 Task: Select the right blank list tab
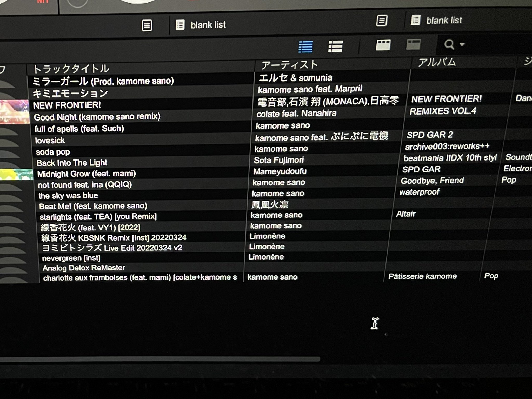(x=444, y=20)
